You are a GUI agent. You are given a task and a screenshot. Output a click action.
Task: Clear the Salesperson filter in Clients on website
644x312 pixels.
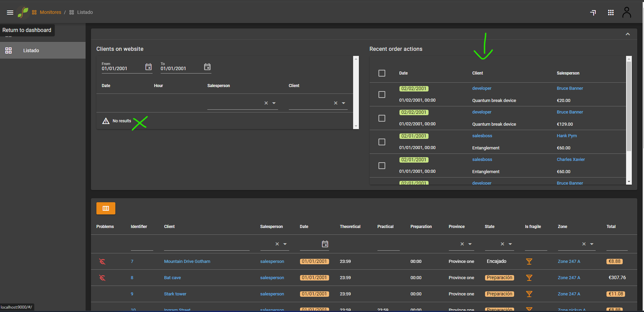click(x=266, y=103)
